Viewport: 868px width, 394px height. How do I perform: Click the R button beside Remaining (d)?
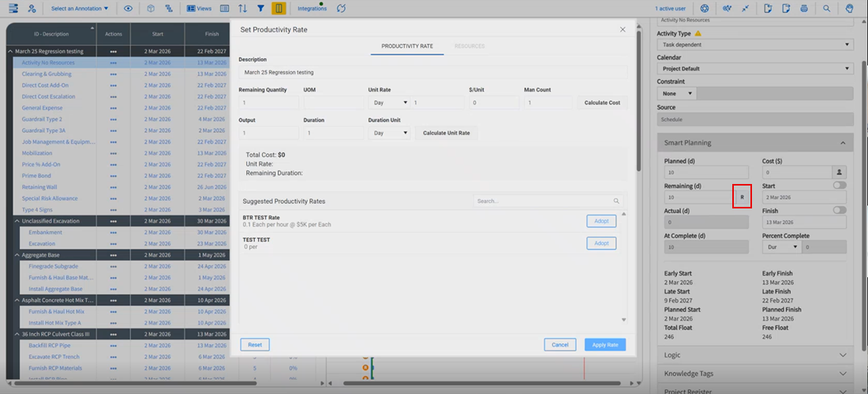point(742,197)
